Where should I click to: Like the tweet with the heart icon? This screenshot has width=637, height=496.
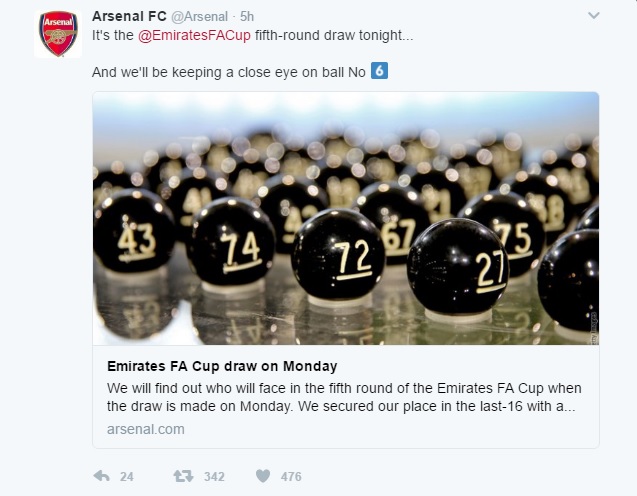coord(263,476)
